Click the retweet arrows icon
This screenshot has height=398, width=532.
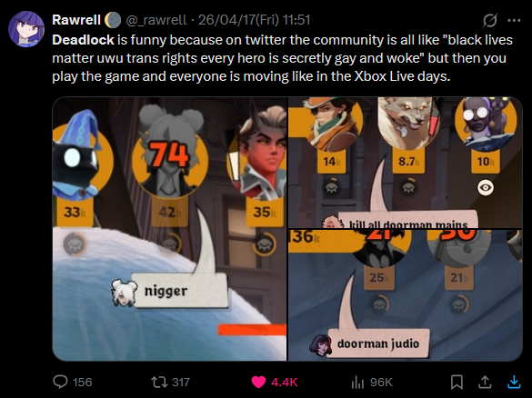(x=159, y=383)
